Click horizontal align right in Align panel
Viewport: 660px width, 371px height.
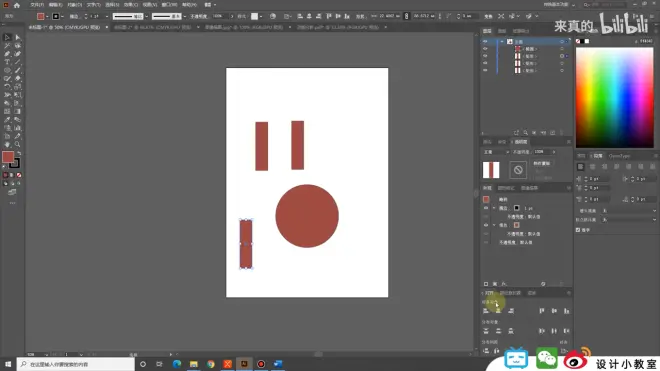[x=511, y=311]
